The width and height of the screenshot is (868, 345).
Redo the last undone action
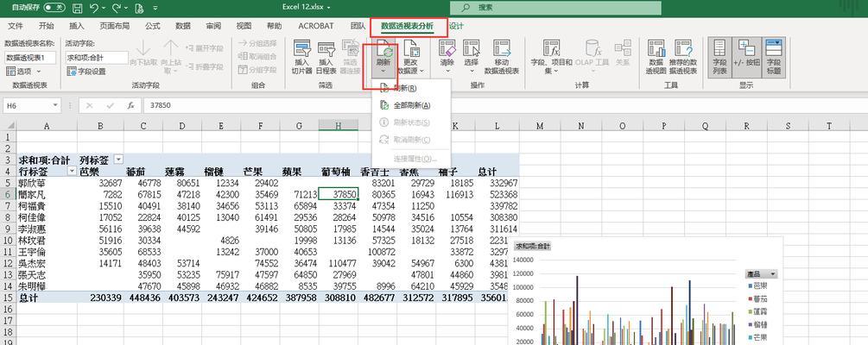(x=117, y=8)
